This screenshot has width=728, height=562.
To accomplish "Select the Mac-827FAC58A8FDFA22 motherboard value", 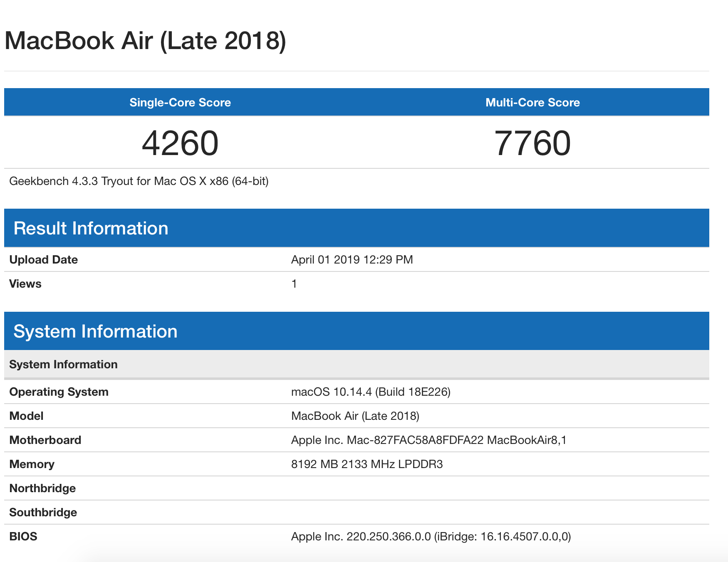I will pos(428,440).
